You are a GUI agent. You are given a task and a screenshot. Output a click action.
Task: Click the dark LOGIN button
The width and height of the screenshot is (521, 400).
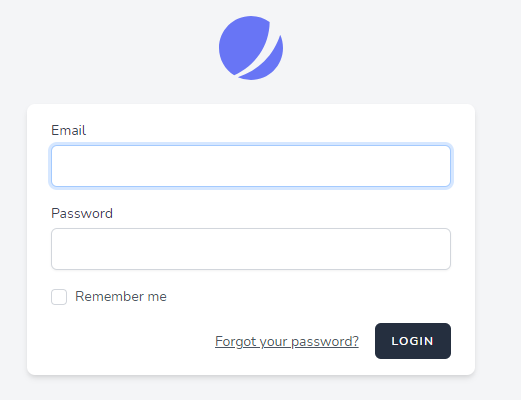pyautogui.click(x=413, y=341)
